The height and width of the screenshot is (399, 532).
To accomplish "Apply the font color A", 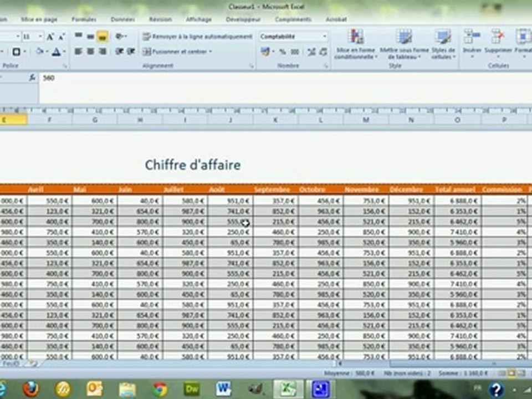I will (x=57, y=52).
